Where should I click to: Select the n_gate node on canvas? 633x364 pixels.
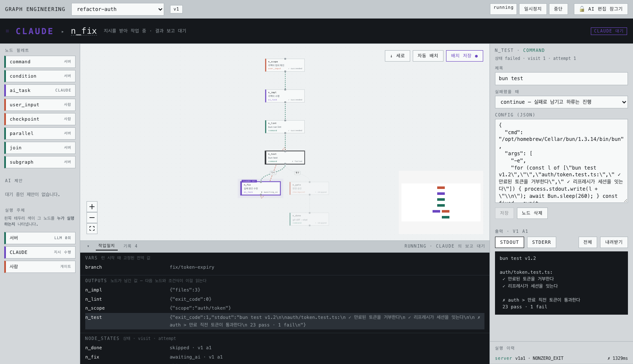coord(309,189)
